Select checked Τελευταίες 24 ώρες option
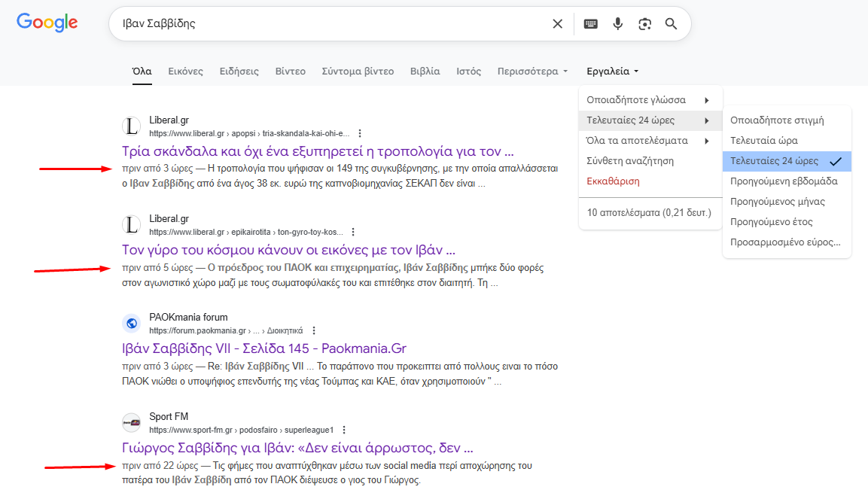The width and height of the screenshot is (868, 499). (787, 161)
